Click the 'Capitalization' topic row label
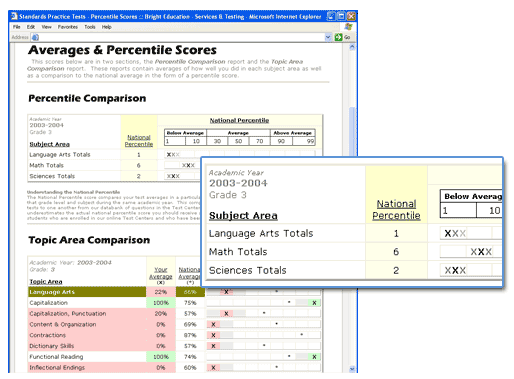 (48, 303)
